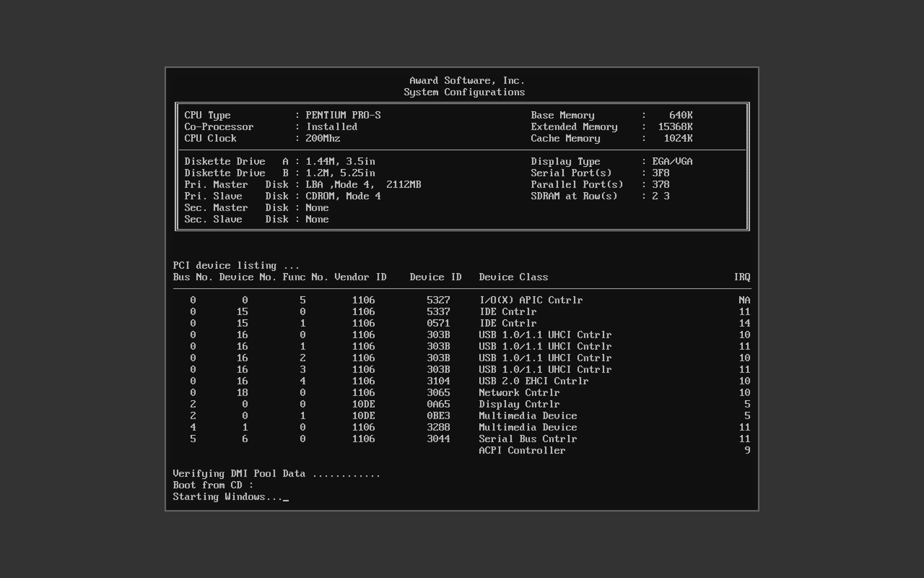Select "None" for Sec. Slave Disk

[317, 219]
